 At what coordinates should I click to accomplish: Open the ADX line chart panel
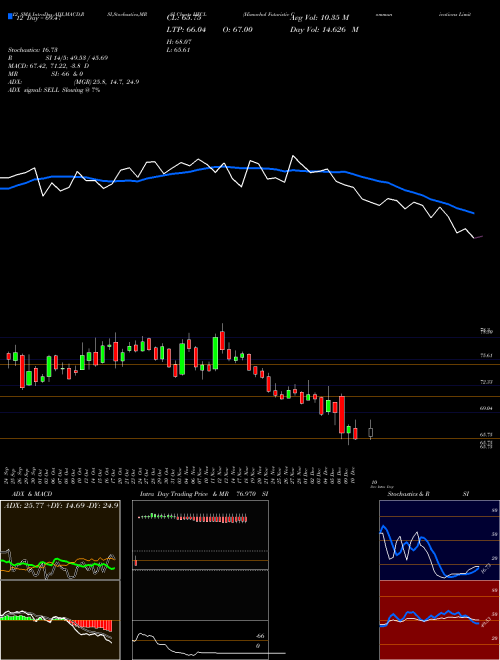click(x=60, y=540)
